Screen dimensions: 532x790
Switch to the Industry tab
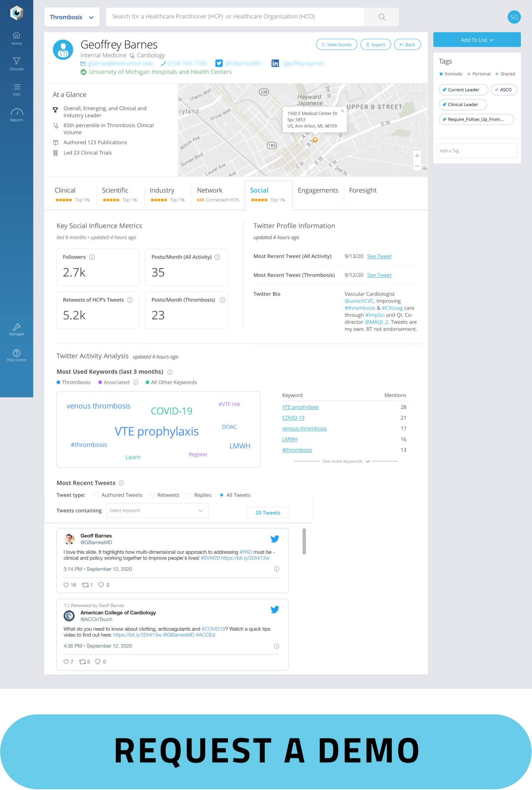[x=167, y=195]
